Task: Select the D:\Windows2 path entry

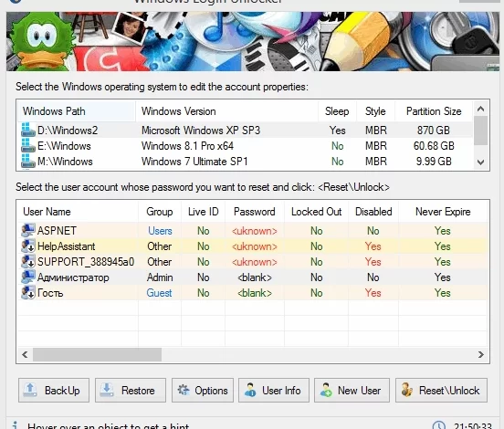Action: [x=68, y=131]
